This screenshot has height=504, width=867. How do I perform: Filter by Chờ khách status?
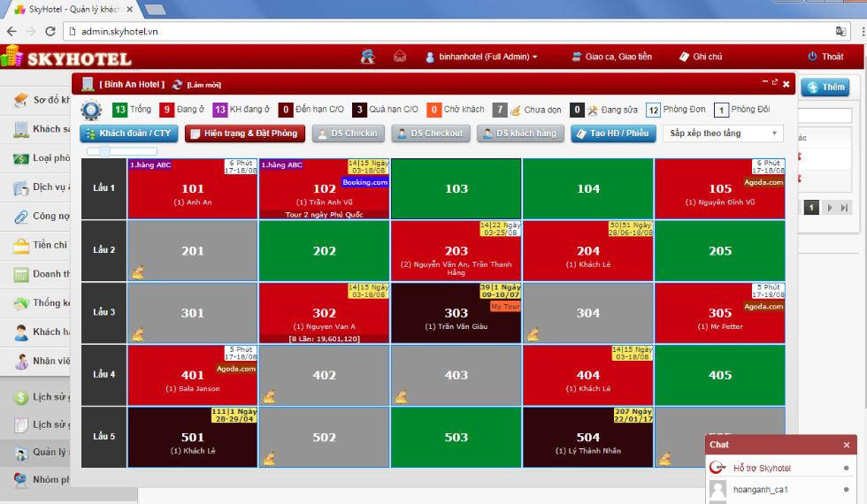click(456, 110)
